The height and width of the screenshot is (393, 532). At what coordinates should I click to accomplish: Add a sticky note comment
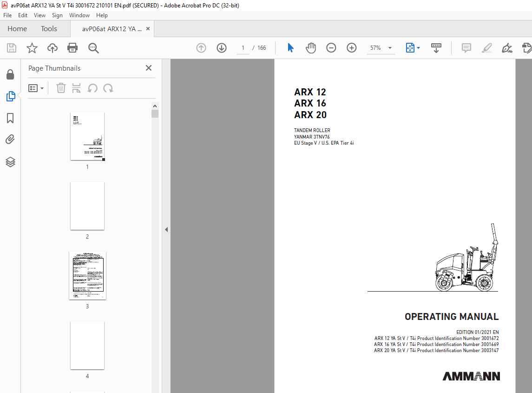coord(466,48)
